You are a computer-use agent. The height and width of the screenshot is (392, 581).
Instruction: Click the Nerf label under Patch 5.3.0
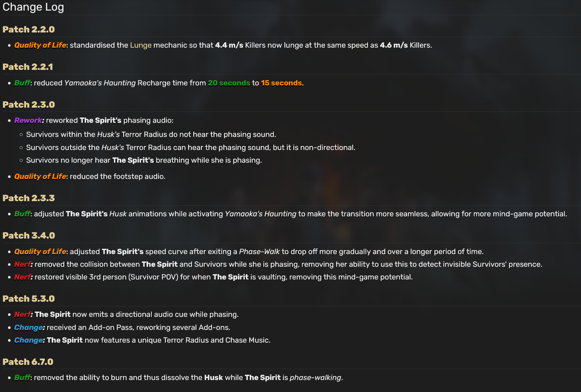point(23,314)
